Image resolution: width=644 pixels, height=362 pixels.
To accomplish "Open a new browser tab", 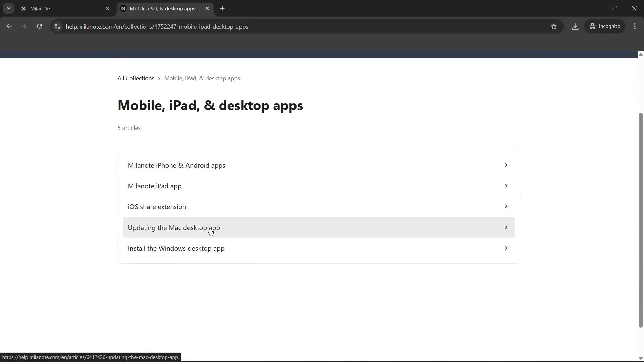I will 222,8.
